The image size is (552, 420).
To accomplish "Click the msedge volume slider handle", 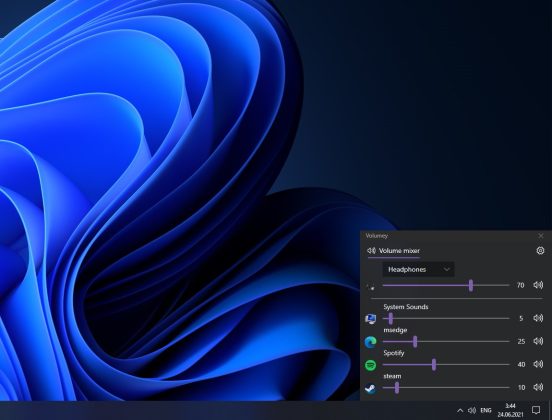I will (415, 341).
